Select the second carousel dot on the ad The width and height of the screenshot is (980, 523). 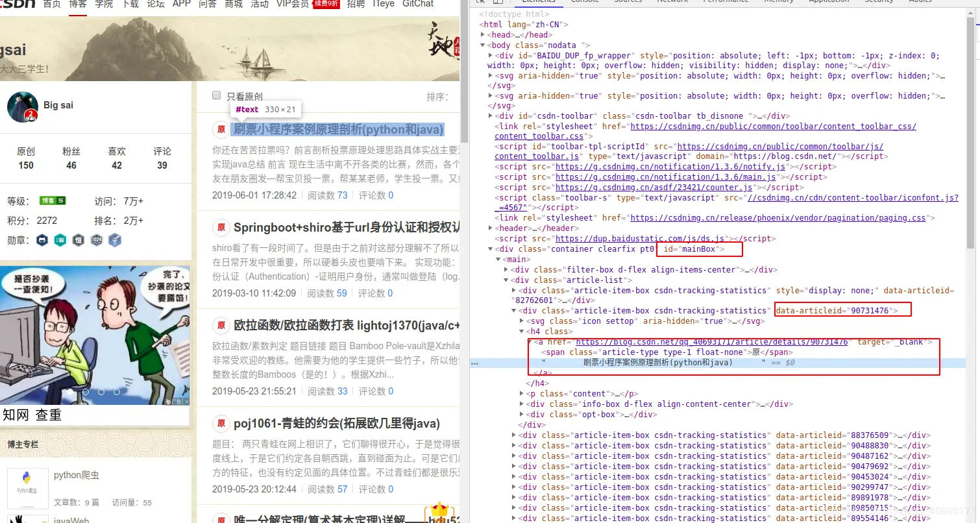click(86, 392)
